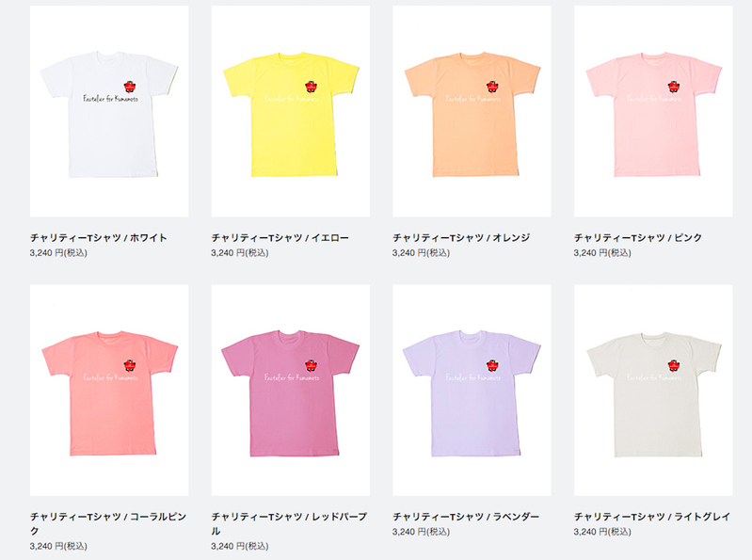
Task: Click the チャリティーTシャツ / ラベンダー title
Action: [x=466, y=517]
